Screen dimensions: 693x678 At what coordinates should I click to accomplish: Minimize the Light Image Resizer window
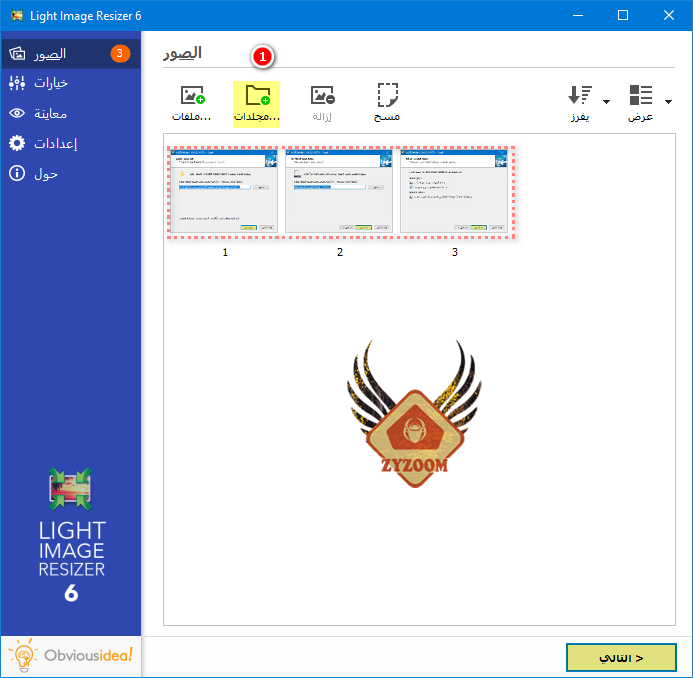click(x=578, y=15)
